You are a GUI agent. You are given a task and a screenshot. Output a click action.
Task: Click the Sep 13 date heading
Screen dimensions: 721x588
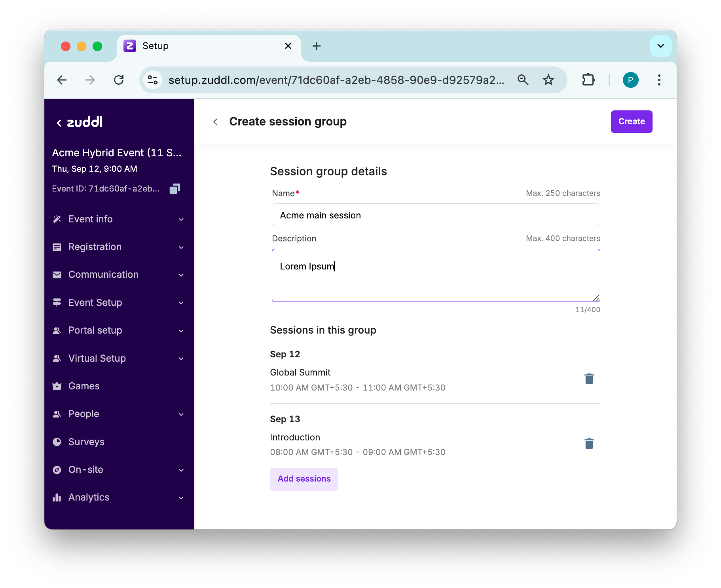point(285,419)
